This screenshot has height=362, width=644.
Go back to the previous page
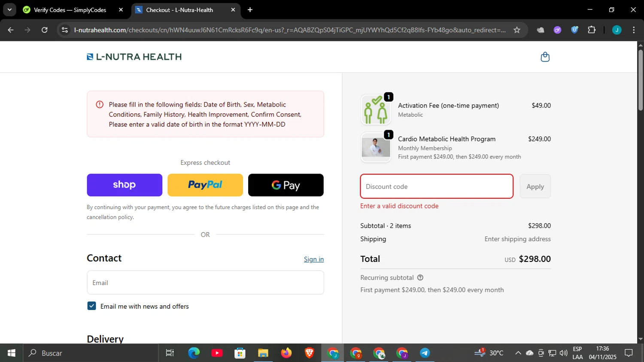point(11,30)
